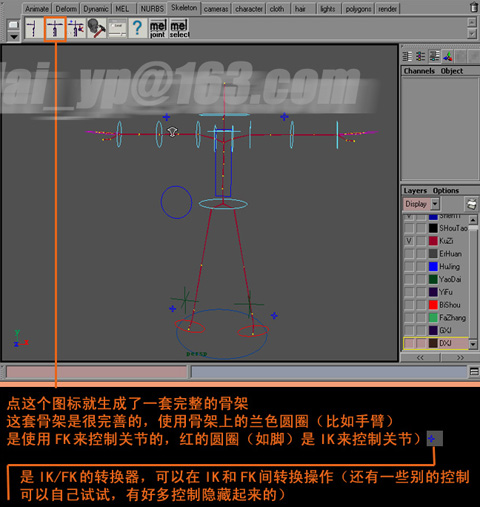Open the shelf menu down arrow
Screen dimensions: 480x507
13,36
